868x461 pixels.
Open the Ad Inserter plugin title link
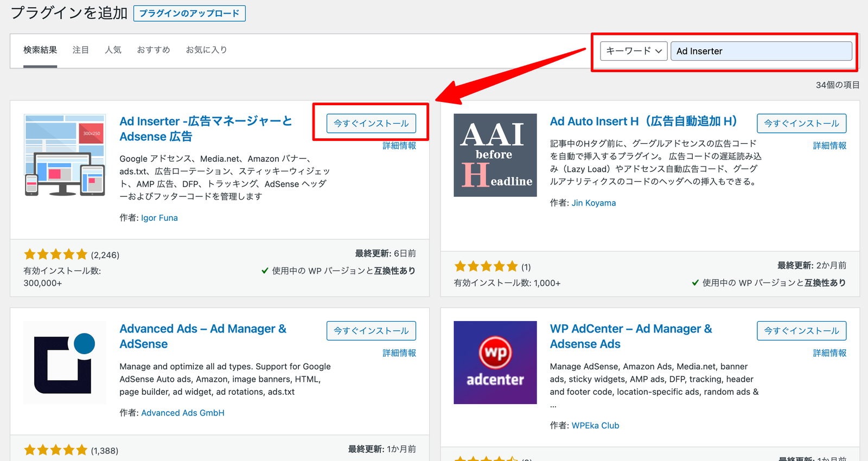(206, 129)
